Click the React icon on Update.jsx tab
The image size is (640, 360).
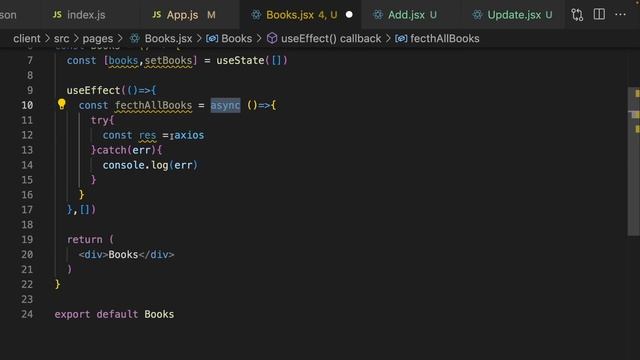click(477, 15)
